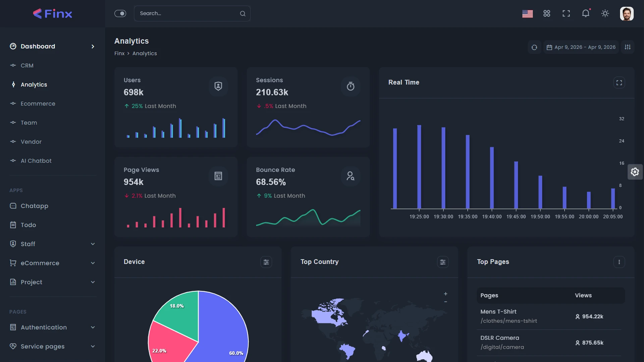The image size is (644, 362).
Task: Zoom in on the country map
Action: (446, 294)
